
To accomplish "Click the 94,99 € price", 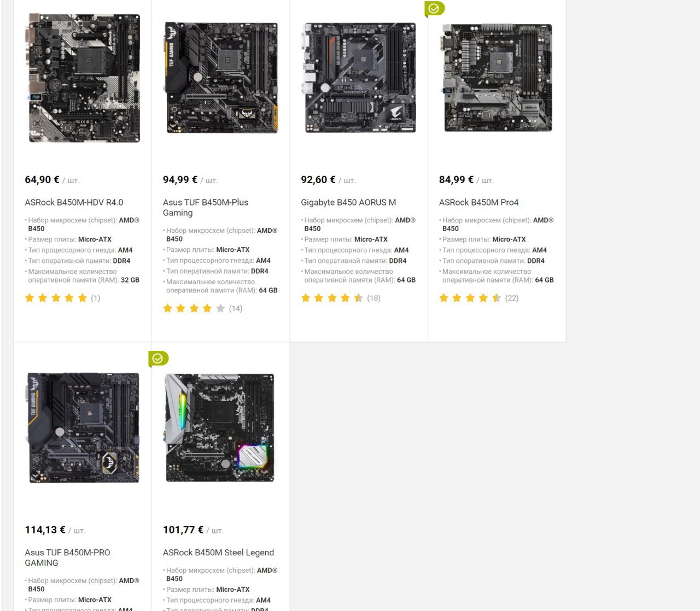I will click(180, 180).
